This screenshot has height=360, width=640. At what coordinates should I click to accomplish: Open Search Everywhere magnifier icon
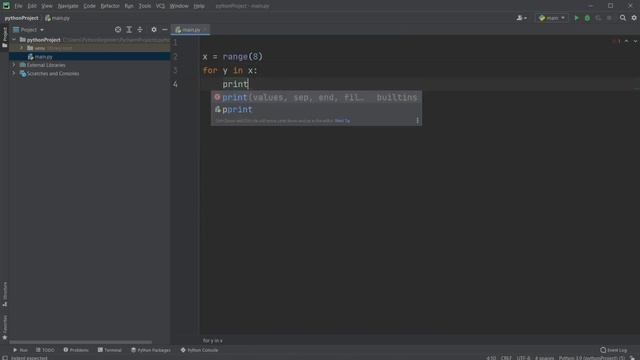pos(622,18)
